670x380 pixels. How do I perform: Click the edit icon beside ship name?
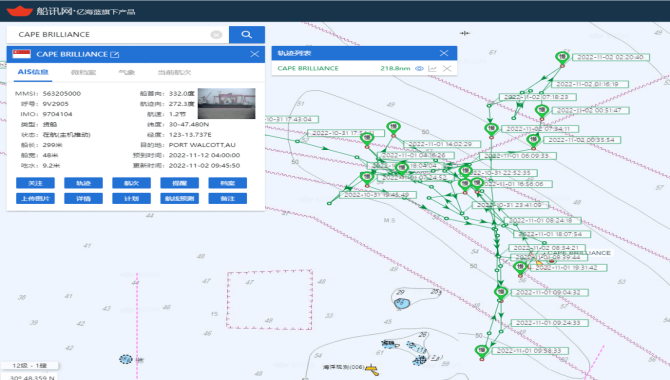point(115,54)
